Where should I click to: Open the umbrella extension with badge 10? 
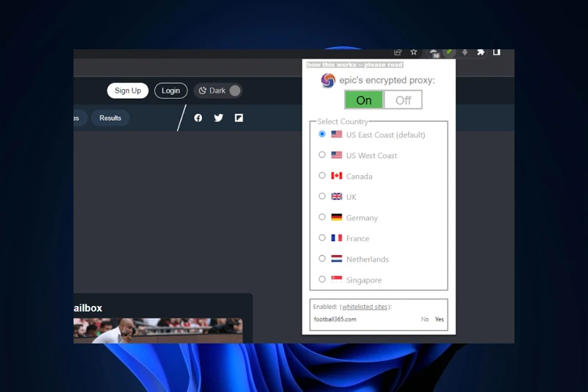(x=434, y=53)
